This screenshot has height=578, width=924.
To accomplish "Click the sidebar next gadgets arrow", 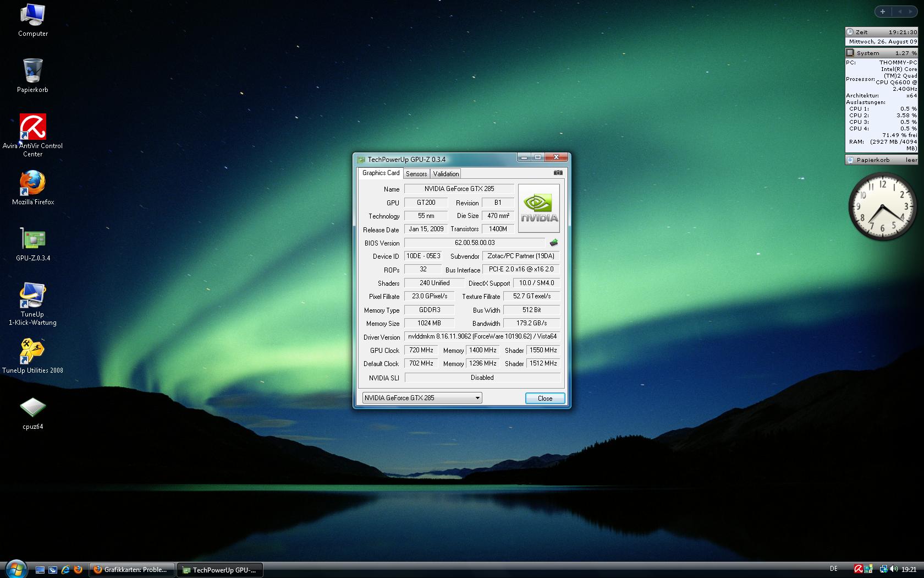I will tap(911, 12).
